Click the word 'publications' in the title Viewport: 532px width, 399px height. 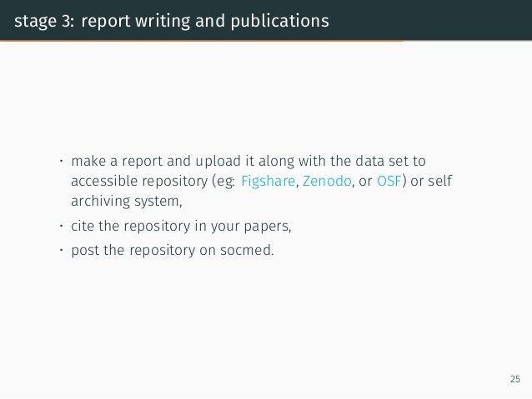tap(280, 21)
